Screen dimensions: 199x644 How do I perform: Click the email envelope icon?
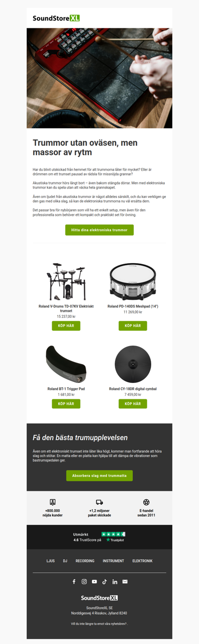click(x=125, y=581)
